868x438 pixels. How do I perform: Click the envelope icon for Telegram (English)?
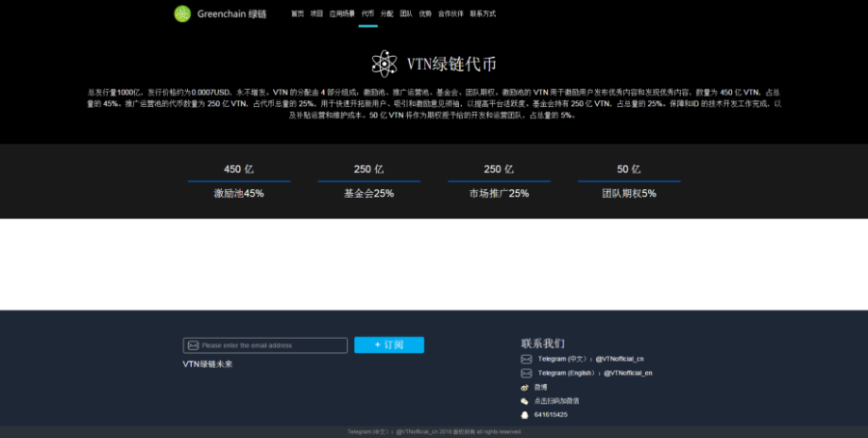click(x=526, y=373)
